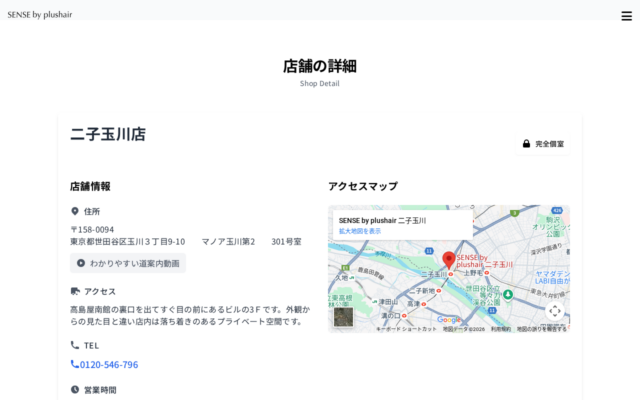This screenshot has height=400, width=640.
Task: Click the 二子玉川 station icon on map
Action: point(450,274)
